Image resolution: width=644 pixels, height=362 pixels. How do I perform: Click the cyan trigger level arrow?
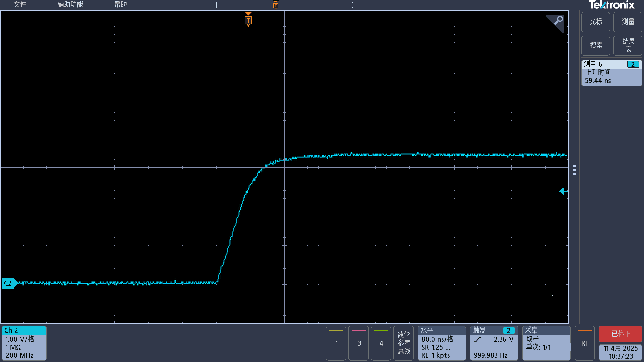click(x=563, y=191)
